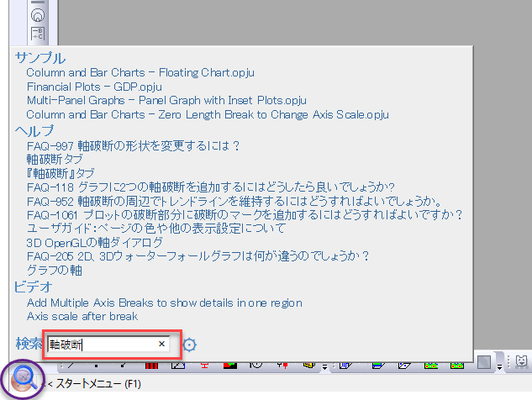Open ユーザガイド：ページの色や他の表示設定について
This screenshot has width=532, height=400.
tap(156, 229)
